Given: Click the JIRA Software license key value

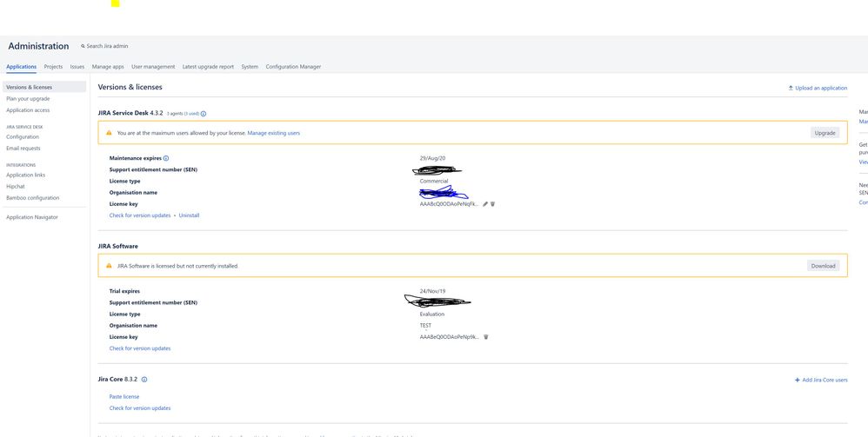Looking at the screenshot, I should click(449, 337).
